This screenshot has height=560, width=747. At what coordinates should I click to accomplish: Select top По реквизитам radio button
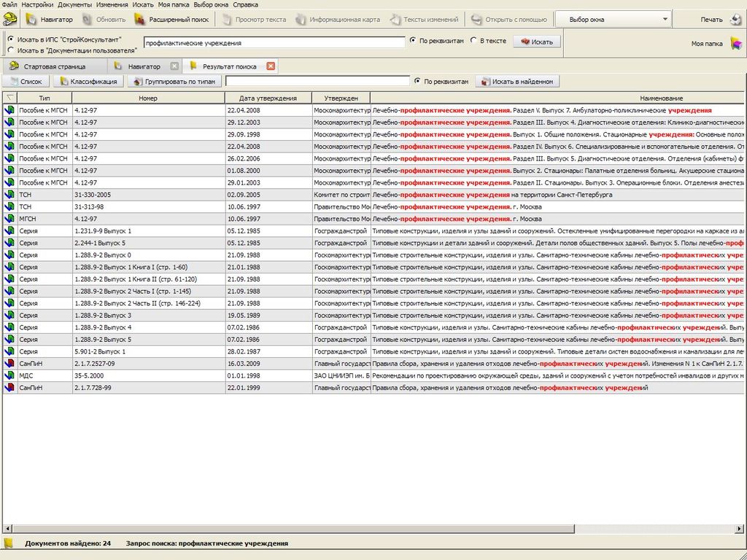pos(413,41)
